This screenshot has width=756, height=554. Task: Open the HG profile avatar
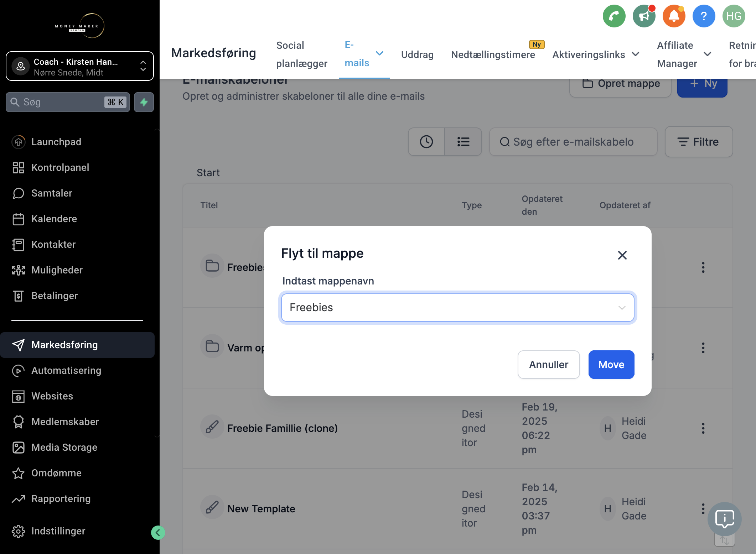(734, 16)
